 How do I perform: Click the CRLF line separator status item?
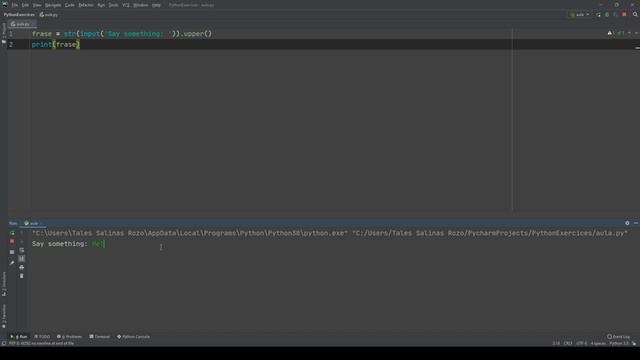click(x=568, y=343)
